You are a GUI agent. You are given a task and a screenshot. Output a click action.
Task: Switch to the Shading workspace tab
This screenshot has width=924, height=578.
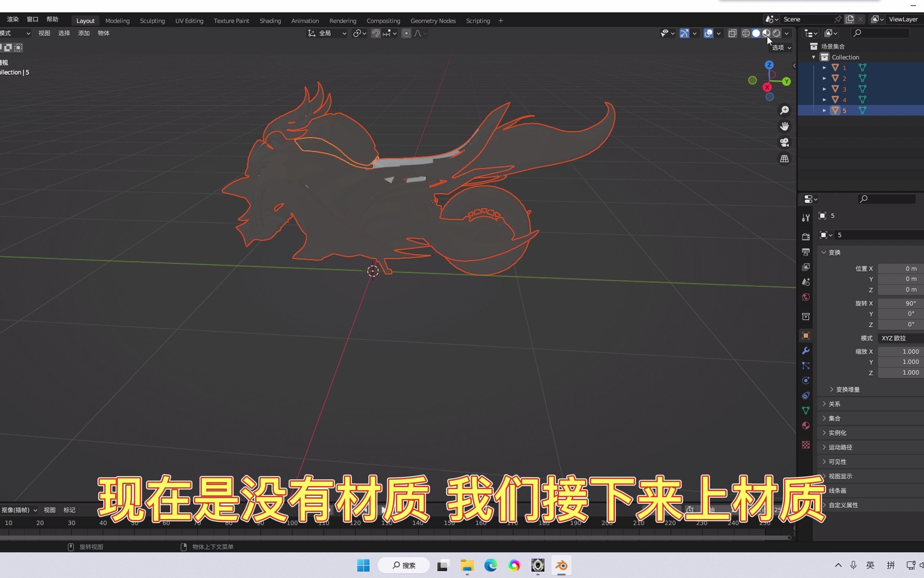point(270,21)
